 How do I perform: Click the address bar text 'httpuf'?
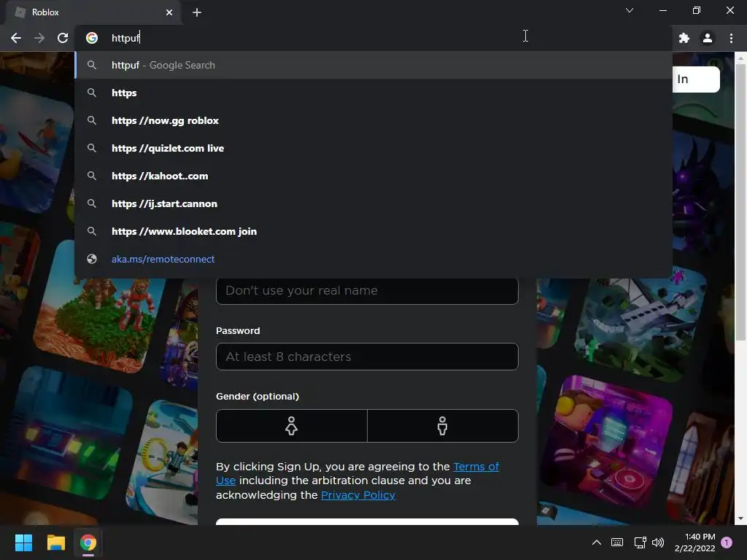coord(125,38)
